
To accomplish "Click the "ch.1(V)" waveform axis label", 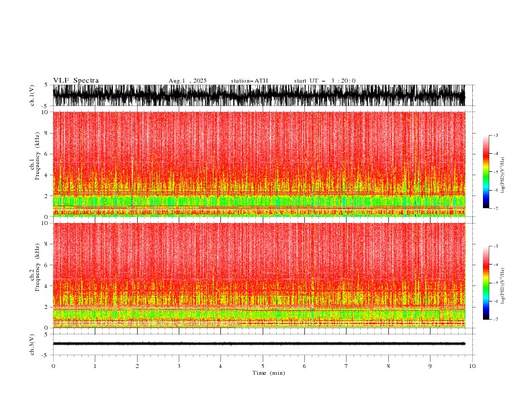I will pos(32,95).
